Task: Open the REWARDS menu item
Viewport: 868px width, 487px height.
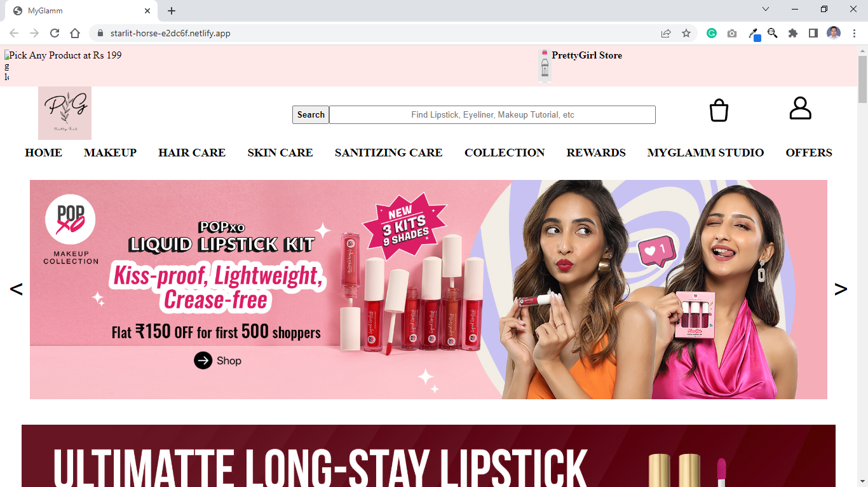Action: (x=596, y=153)
